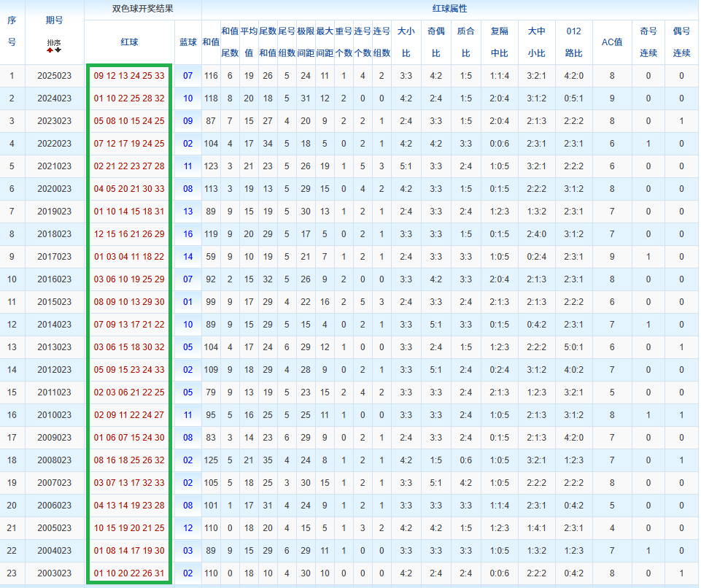This screenshot has height=588, width=701.
Task: Click the 双色球开奖结果 header
Action: coord(142,9)
